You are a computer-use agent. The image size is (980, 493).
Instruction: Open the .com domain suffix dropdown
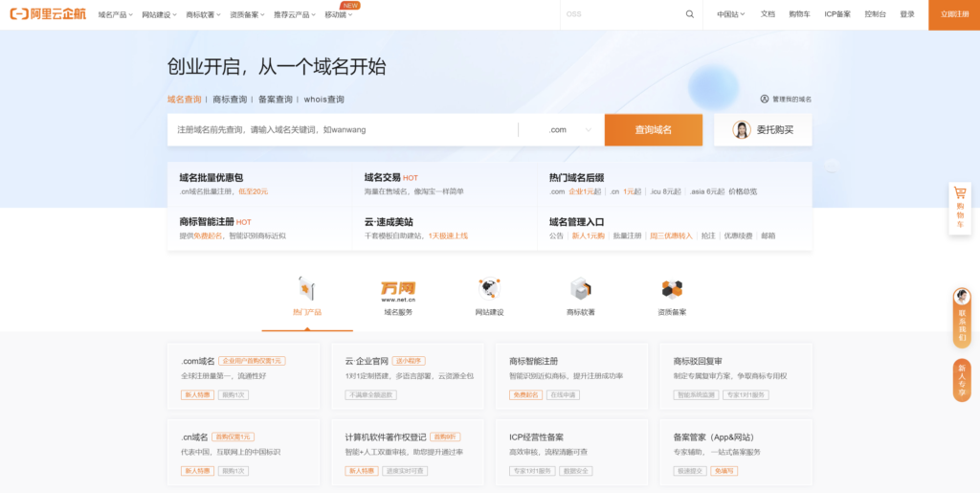pos(569,130)
